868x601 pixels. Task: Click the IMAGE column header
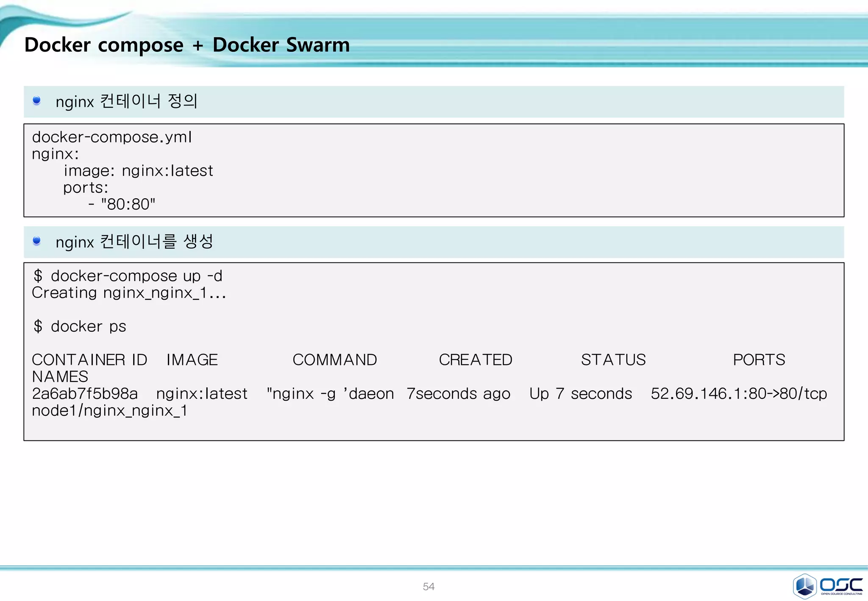[x=192, y=360]
